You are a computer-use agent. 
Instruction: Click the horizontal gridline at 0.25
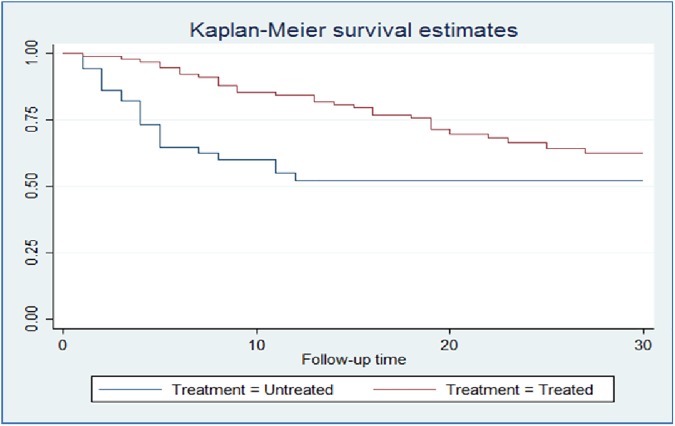click(350, 254)
